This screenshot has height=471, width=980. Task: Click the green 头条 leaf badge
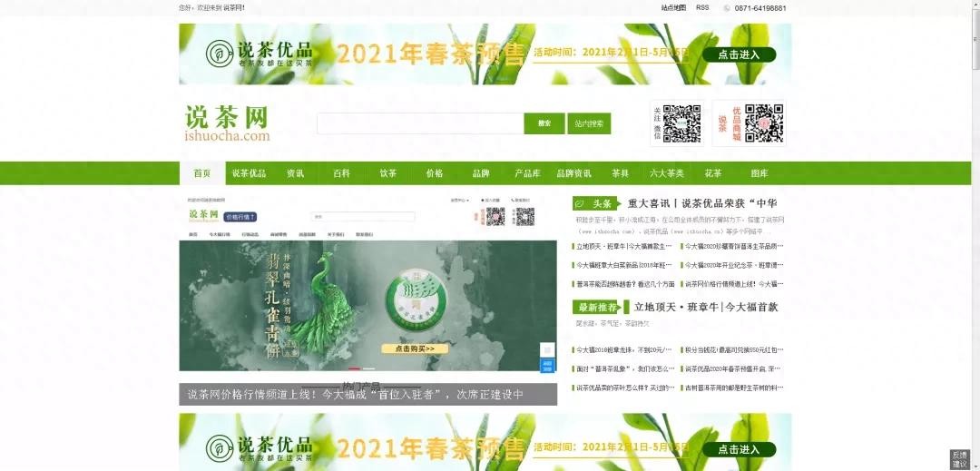pyautogui.click(x=594, y=204)
